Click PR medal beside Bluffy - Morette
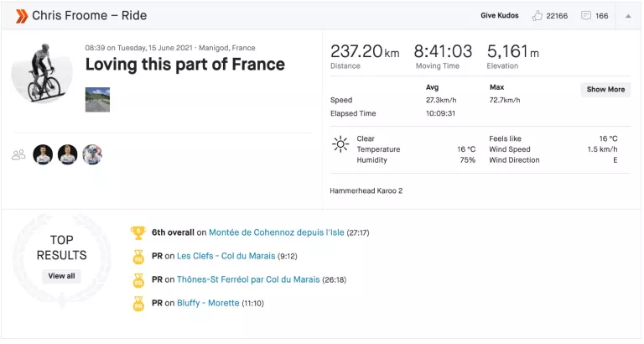The height and width of the screenshot is (344, 644). (x=138, y=304)
